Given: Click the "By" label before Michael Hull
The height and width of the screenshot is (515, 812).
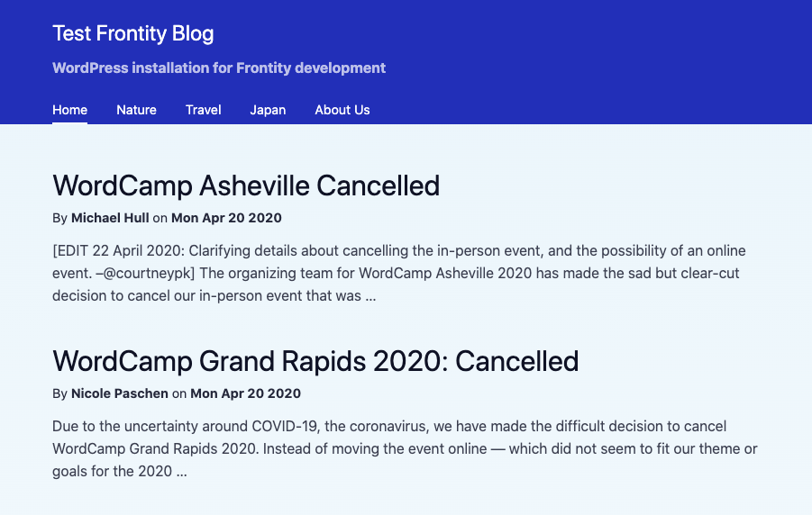Looking at the screenshot, I should (x=59, y=218).
